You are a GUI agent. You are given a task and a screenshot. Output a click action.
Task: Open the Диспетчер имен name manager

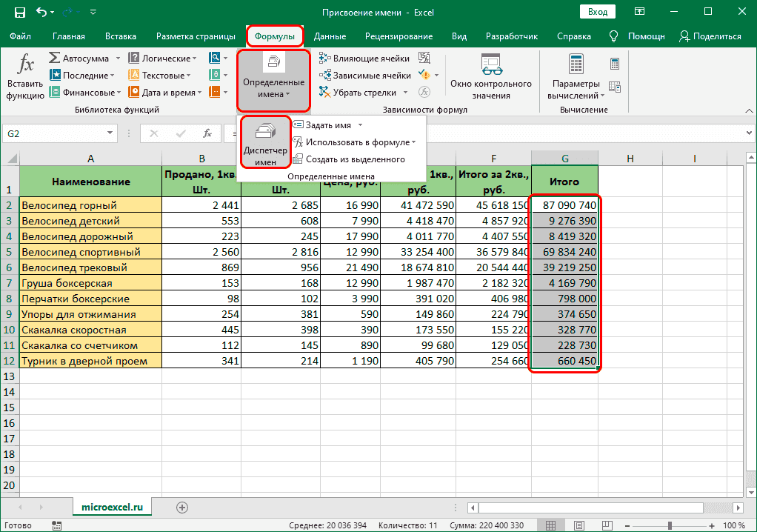(265, 143)
